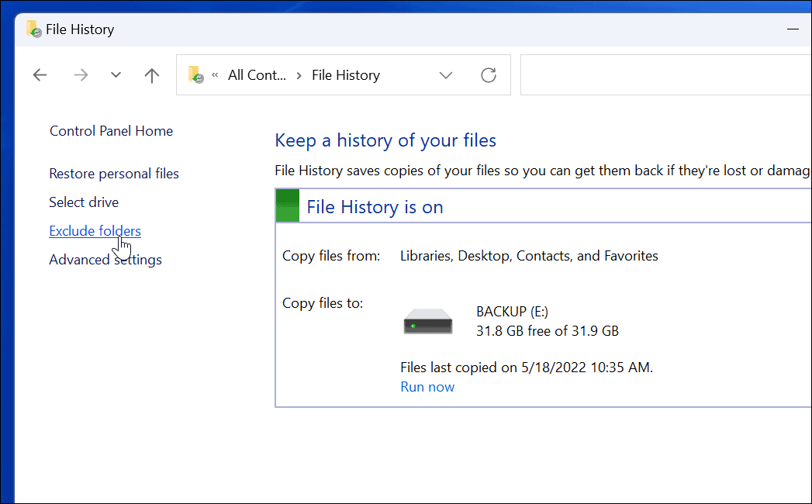Screen dimensions: 812x504
Task: Click the Up one level arrow
Action: click(151, 74)
